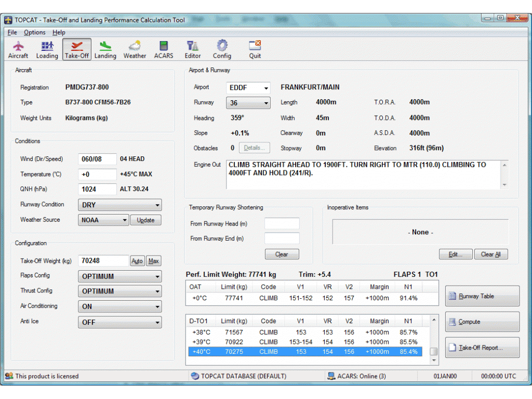The height and width of the screenshot is (399, 532).
Task: Click the Max take-off weight button
Action: pyautogui.click(x=153, y=261)
